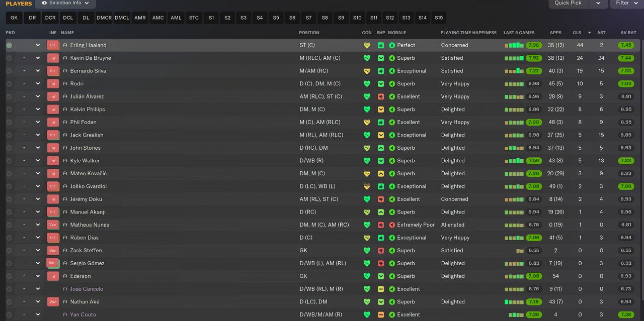Select the DMCL position slot
Viewport: 644px width, 321px height.
pos(122,18)
